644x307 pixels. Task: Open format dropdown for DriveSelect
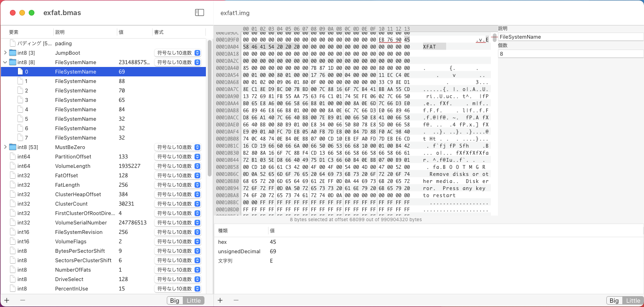pyautogui.click(x=178, y=279)
